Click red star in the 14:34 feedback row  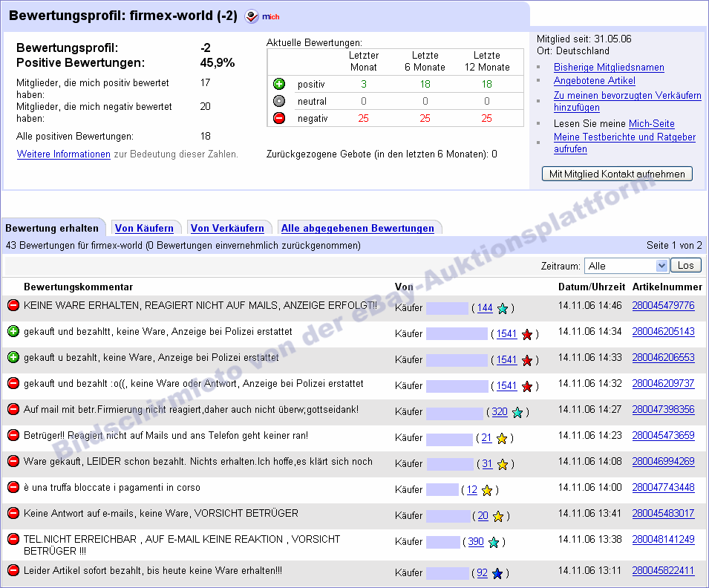(527, 334)
